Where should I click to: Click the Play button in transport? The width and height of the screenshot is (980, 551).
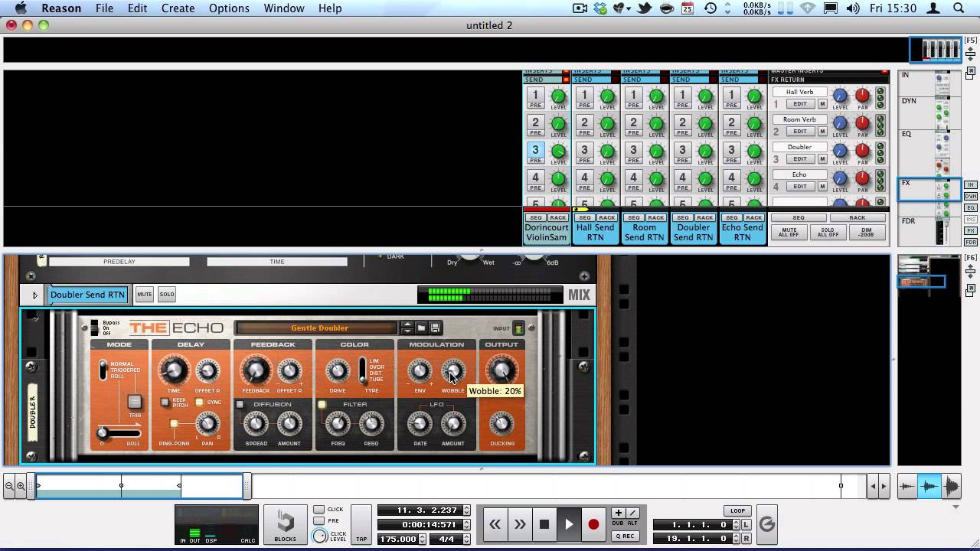tap(569, 524)
